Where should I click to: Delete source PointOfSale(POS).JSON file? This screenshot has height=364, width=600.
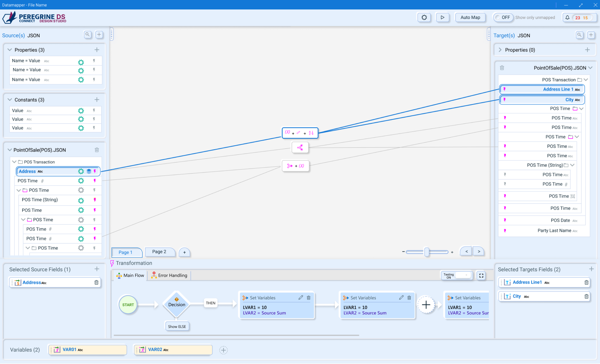(97, 150)
